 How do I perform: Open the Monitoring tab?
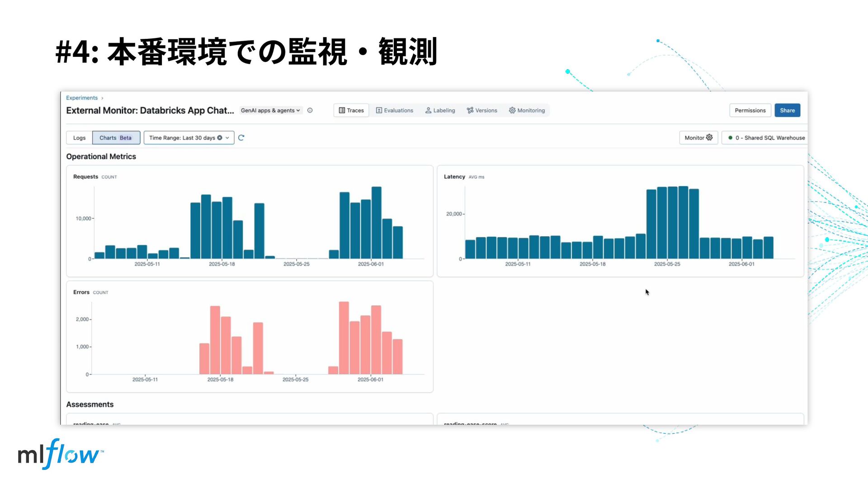click(527, 110)
